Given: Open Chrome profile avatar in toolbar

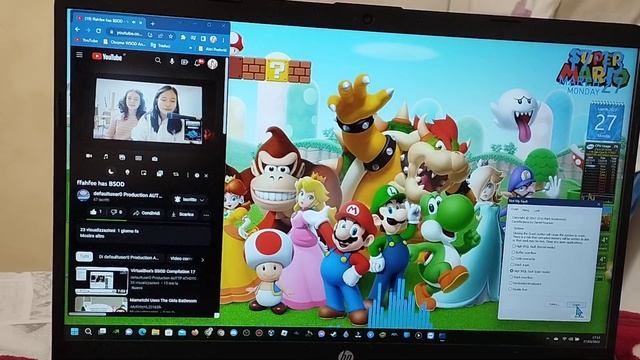Looking at the screenshot, I should pos(213,39).
